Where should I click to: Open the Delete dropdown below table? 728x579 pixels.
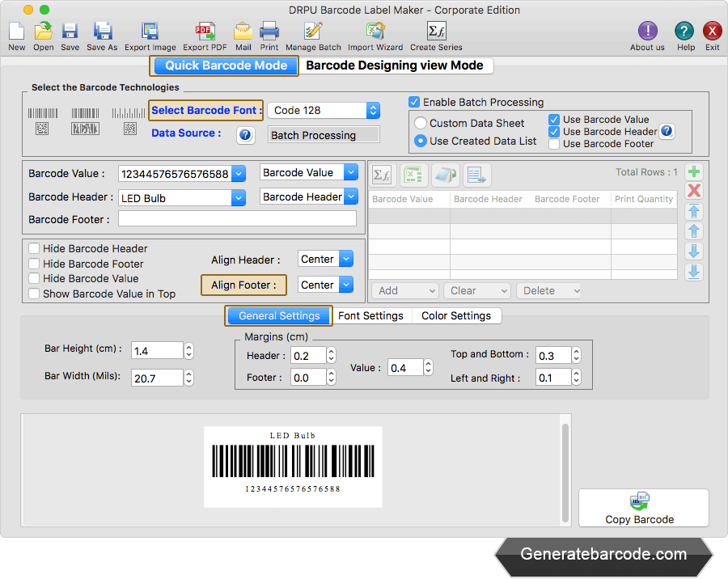coord(550,290)
